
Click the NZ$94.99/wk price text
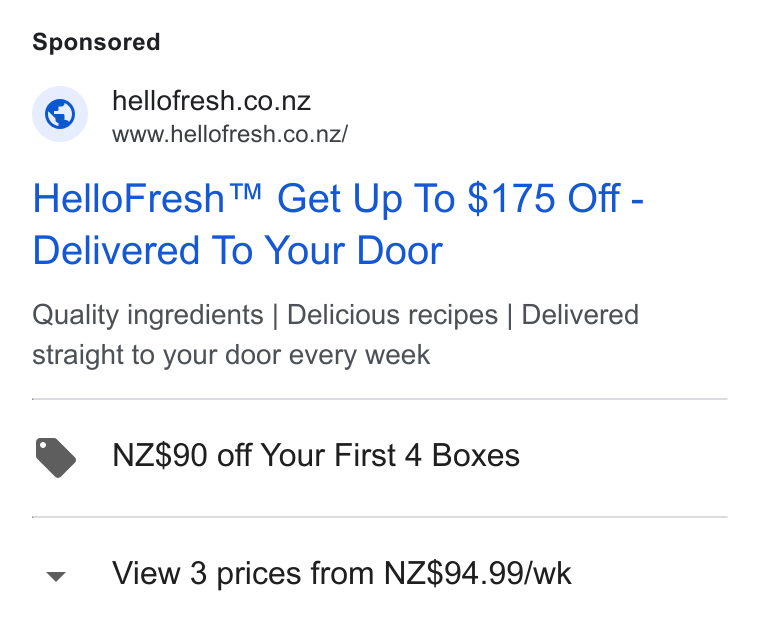(x=477, y=574)
